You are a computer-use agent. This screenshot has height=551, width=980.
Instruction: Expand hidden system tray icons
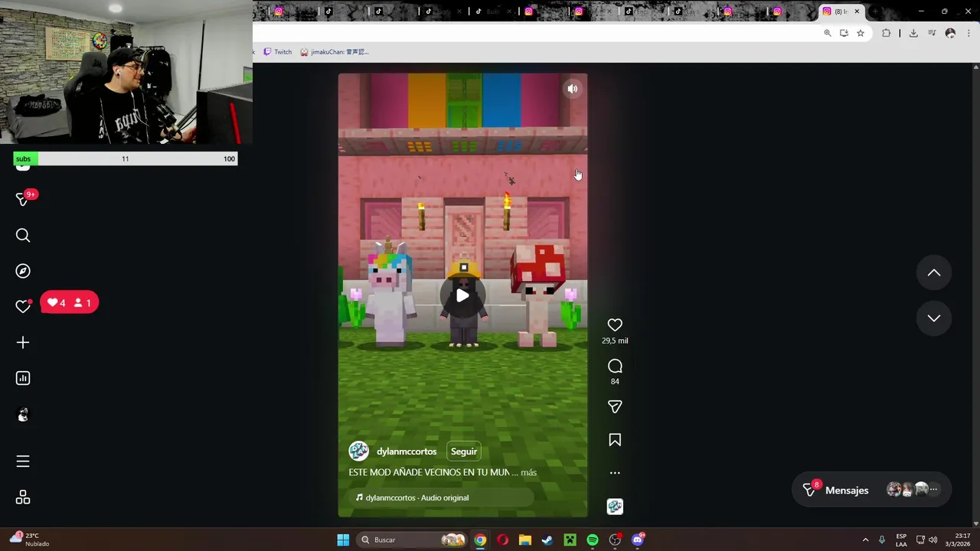pos(865,540)
